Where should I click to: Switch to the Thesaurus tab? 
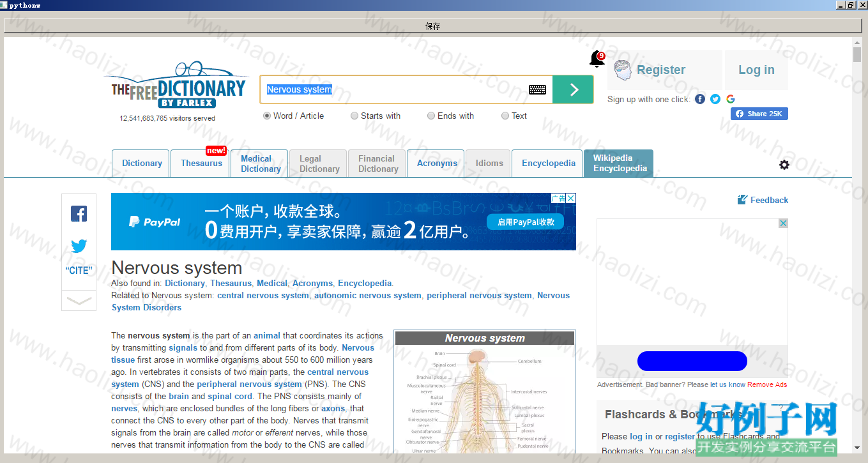(201, 163)
